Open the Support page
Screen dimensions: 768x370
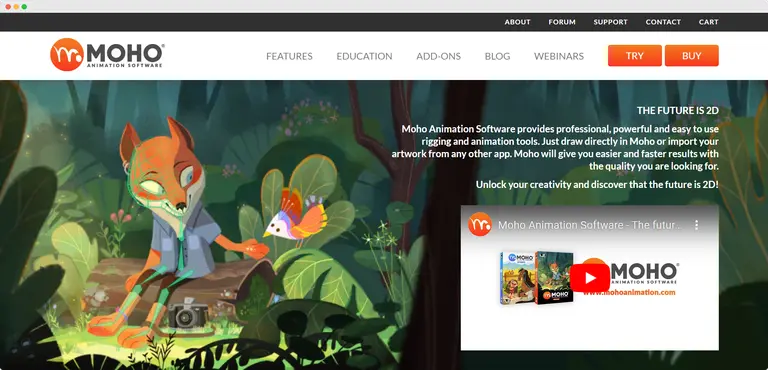[x=610, y=22]
